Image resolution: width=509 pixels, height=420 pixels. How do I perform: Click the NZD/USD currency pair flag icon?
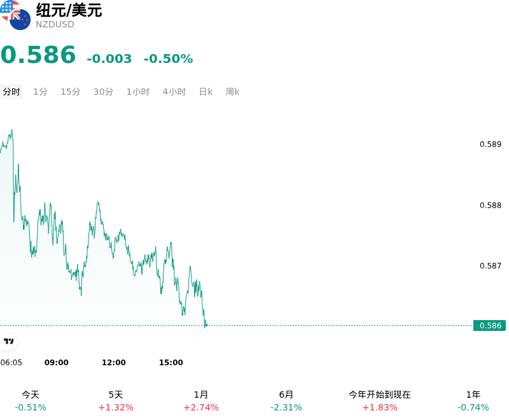click(x=15, y=15)
